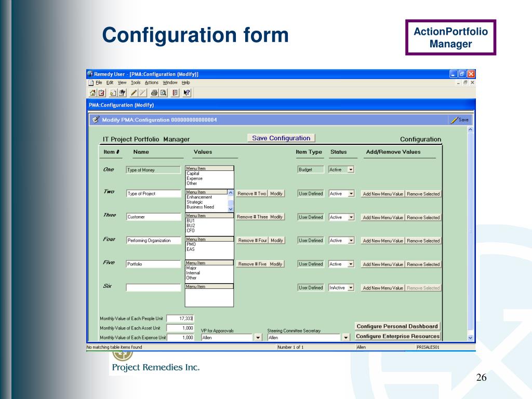Click Add New Menu Value for item Five

(x=383, y=264)
